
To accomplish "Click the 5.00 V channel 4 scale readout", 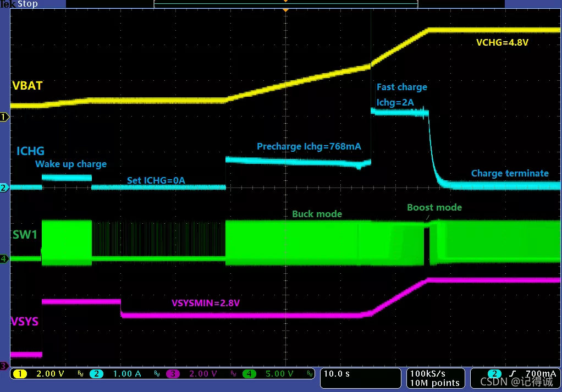I will (x=279, y=374).
